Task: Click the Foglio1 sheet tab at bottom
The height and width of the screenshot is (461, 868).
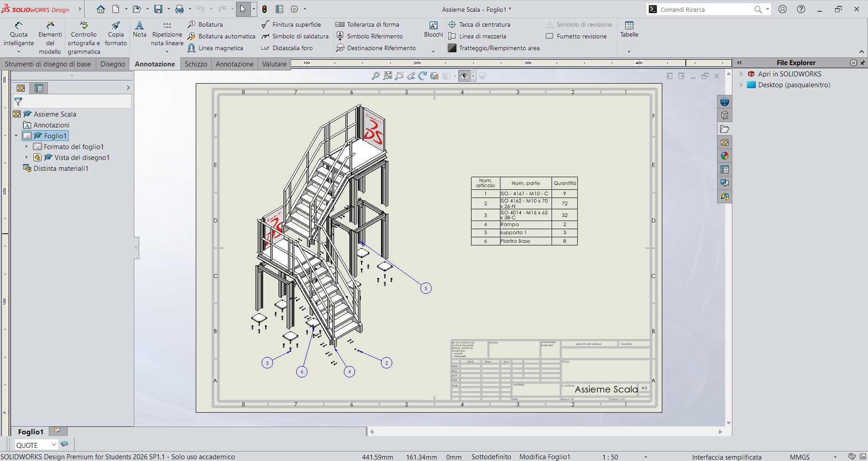Action: point(30,432)
